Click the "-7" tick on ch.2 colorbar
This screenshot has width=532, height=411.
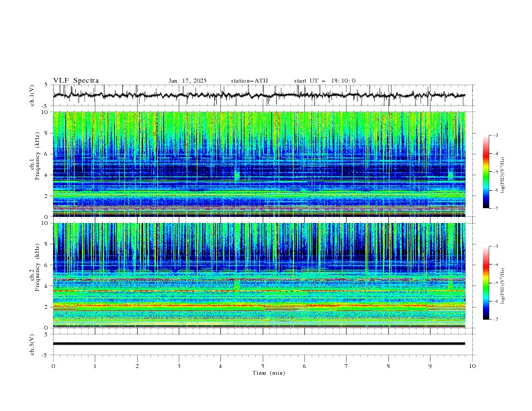pyautogui.click(x=495, y=320)
